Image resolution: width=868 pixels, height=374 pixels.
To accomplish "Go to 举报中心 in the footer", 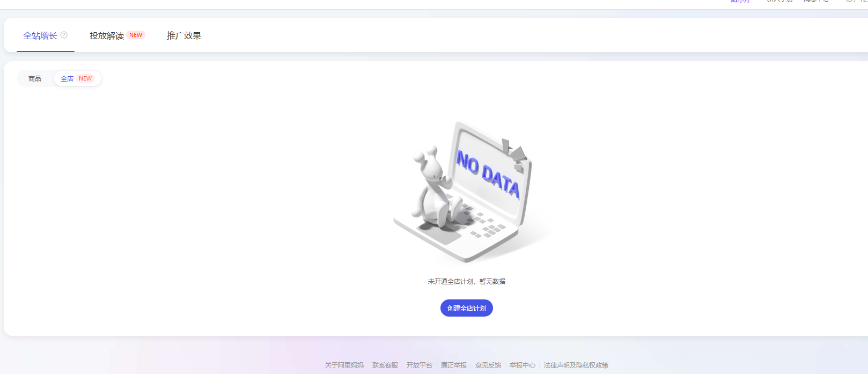I will pos(523,365).
